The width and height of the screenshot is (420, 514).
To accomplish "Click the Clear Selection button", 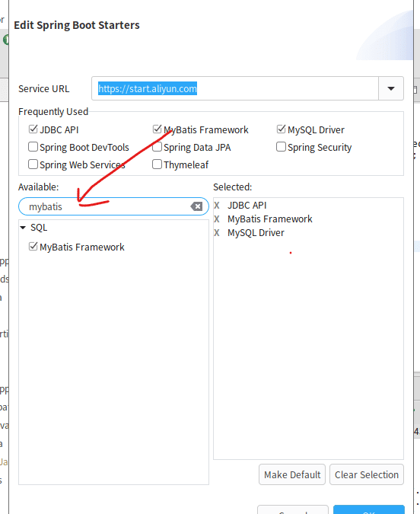I will point(367,474).
